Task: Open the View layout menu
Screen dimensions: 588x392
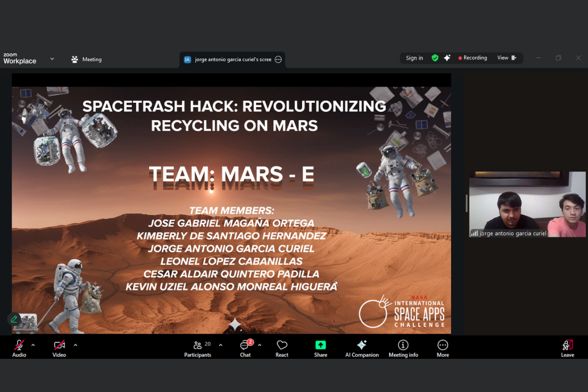Action: point(506,58)
